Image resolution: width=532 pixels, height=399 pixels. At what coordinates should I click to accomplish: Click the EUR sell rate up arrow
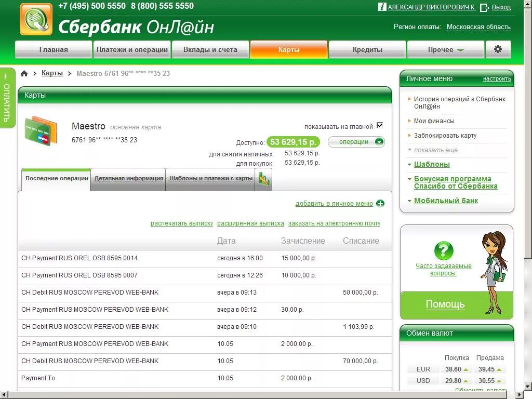click(x=499, y=369)
